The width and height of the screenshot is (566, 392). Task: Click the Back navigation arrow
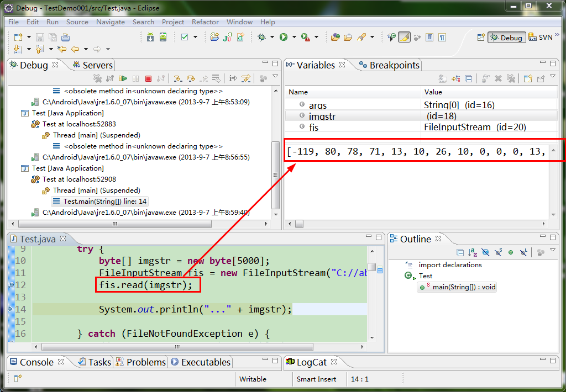(75, 49)
